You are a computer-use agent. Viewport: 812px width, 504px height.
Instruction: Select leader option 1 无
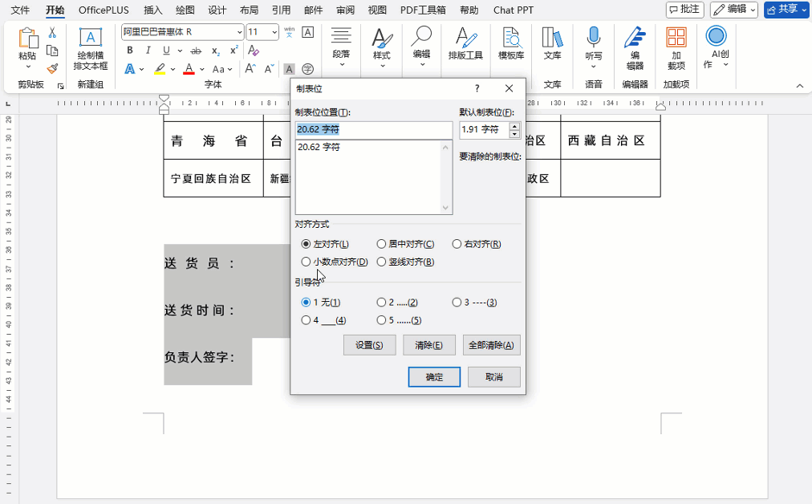click(306, 302)
